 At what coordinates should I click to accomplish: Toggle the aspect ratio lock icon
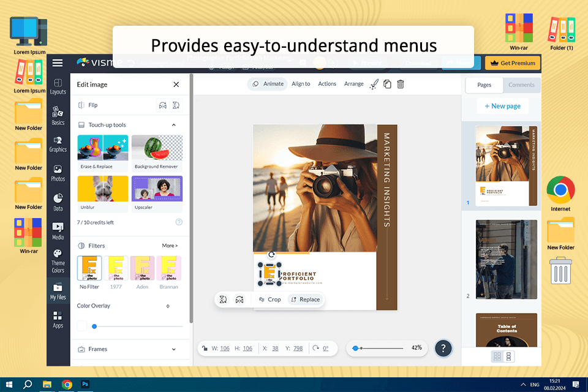pos(205,348)
